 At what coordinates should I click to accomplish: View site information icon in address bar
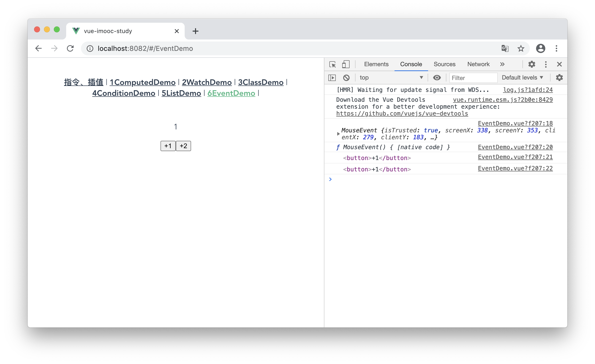tap(90, 49)
